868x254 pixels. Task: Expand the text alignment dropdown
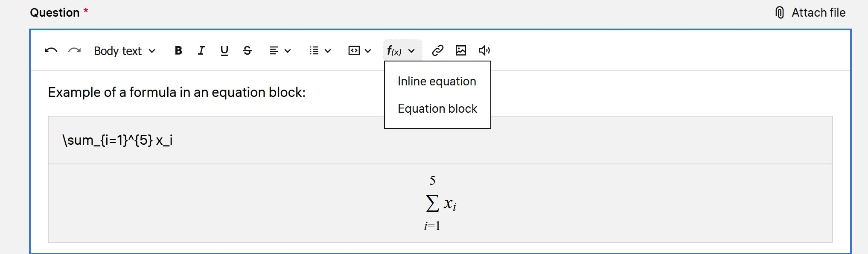280,50
